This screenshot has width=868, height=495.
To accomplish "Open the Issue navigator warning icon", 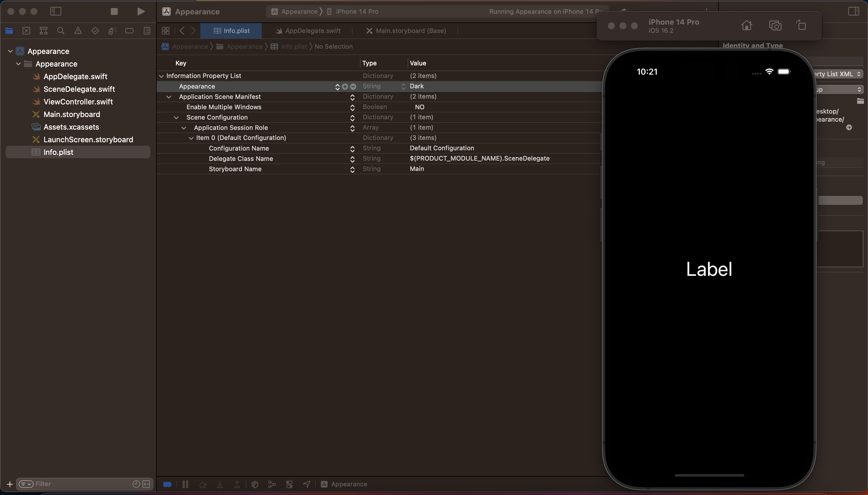I will tap(78, 31).
